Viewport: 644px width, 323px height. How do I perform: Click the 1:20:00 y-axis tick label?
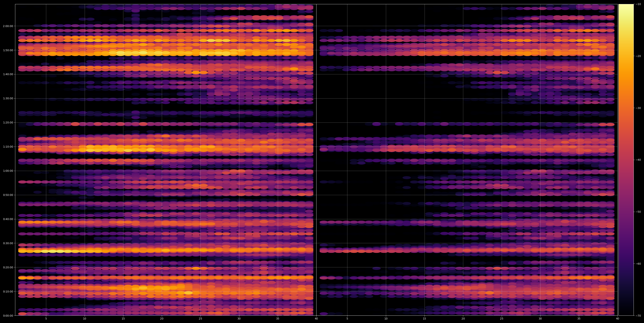(x=8, y=122)
